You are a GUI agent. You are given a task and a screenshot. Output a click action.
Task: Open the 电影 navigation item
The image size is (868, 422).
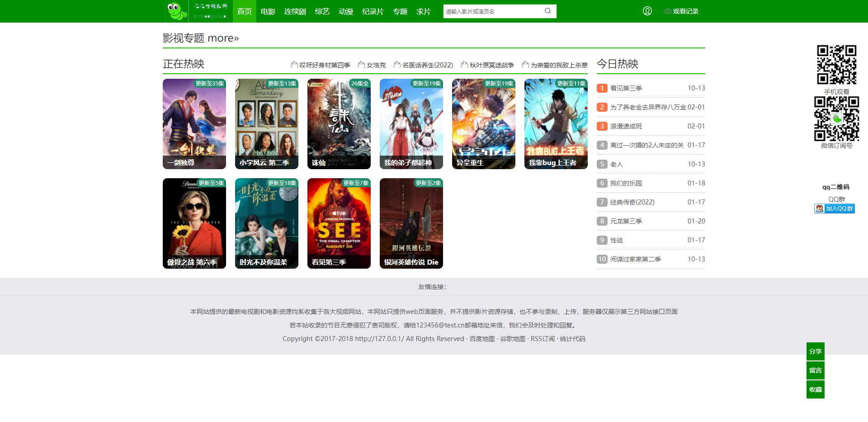pos(268,11)
